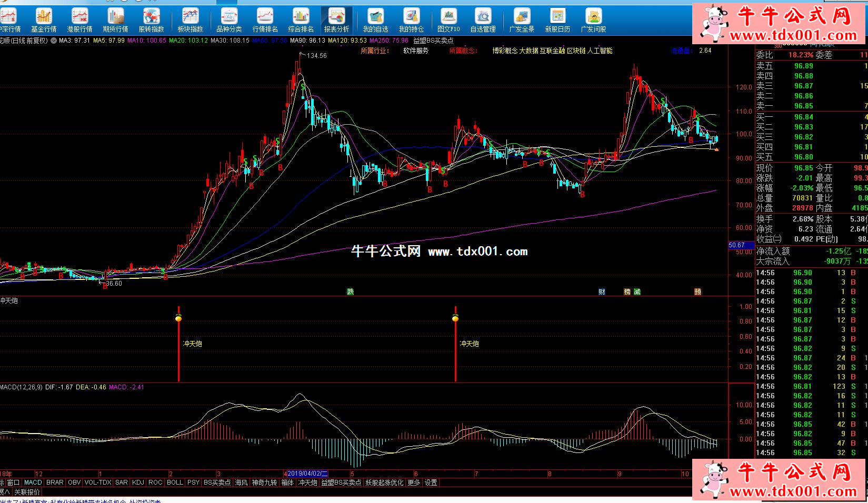Select the 海风 indicator tab

click(241, 482)
